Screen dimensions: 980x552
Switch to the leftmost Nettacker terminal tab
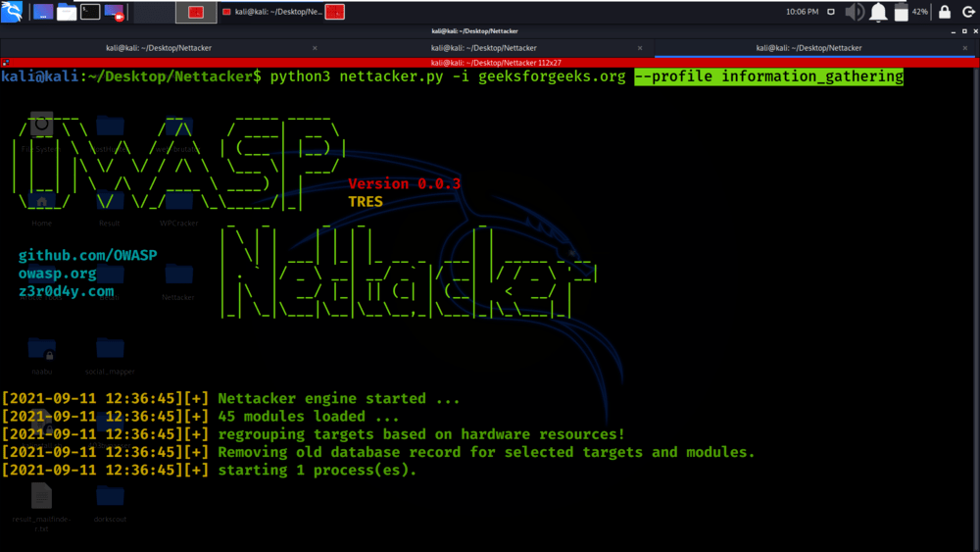[x=159, y=48]
